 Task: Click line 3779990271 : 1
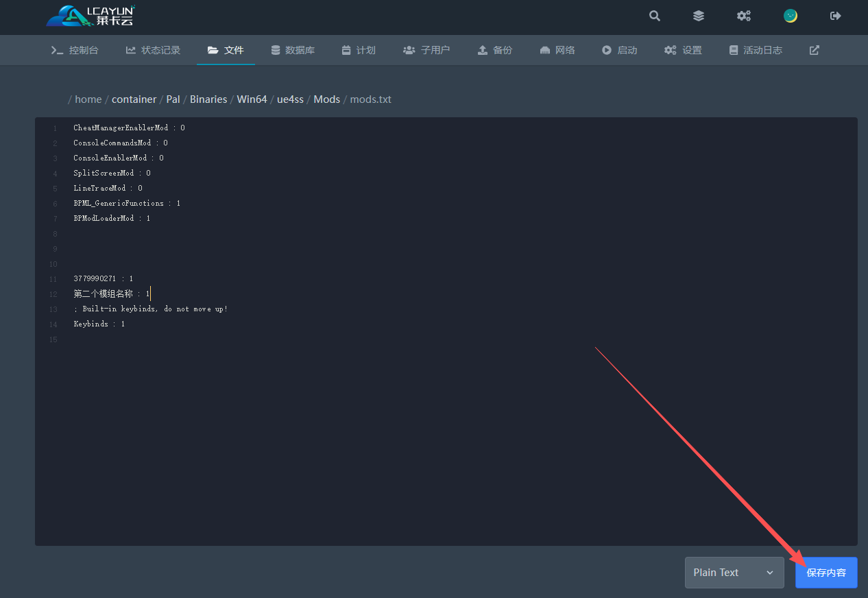click(x=103, y=279)
